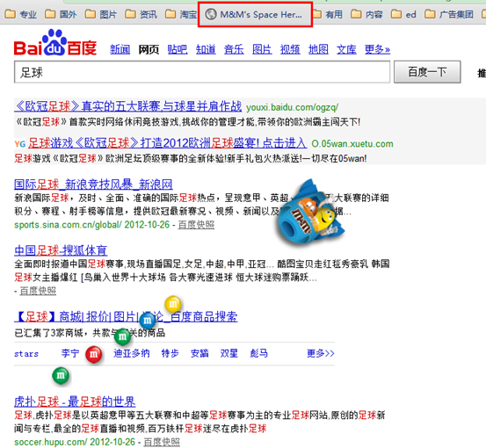Switch to 音乐 search tab
Viewport: 486px width, 448px height.
pos(234,49)
